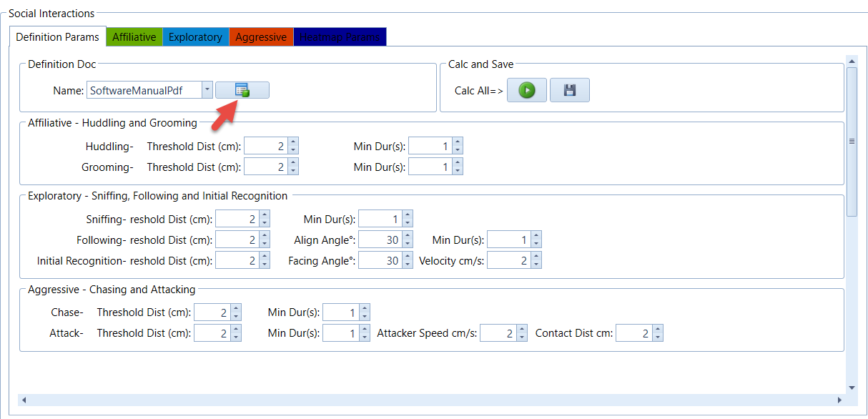This screenshot has height=419, width=868.
Task: Open the Heatmap Params tab
Action: (340, 37)
